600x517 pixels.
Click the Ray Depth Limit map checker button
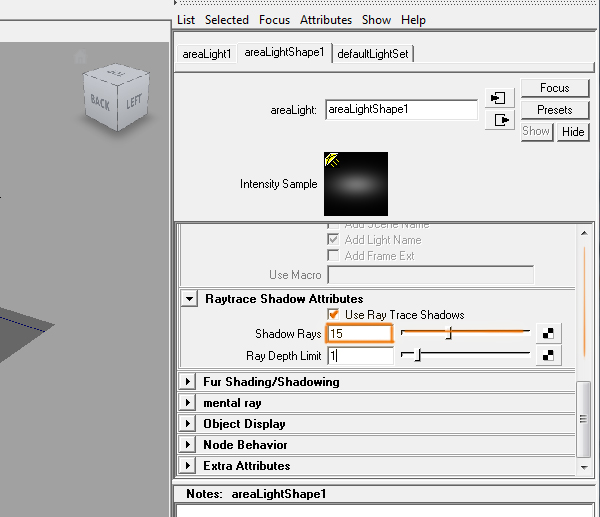click(548, 356)
